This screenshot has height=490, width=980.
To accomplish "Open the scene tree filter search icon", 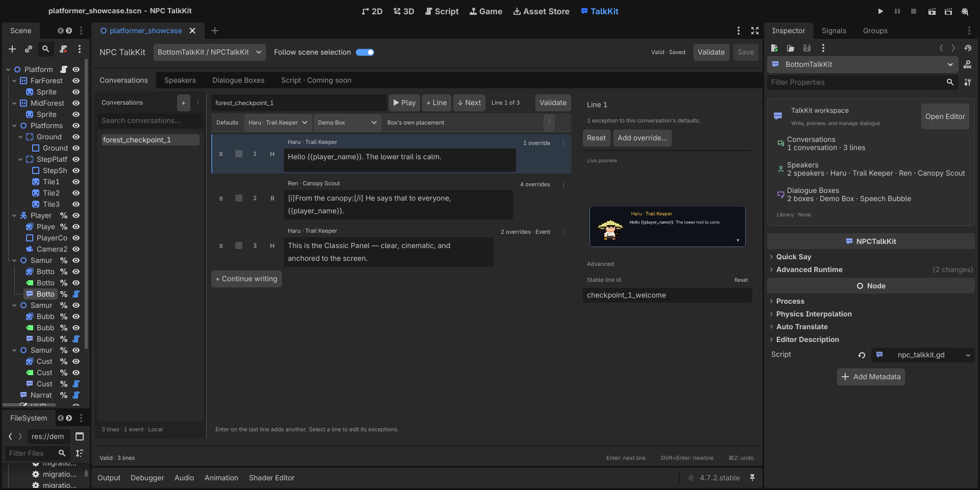I will pyautogui.click(x=45, y=49).
